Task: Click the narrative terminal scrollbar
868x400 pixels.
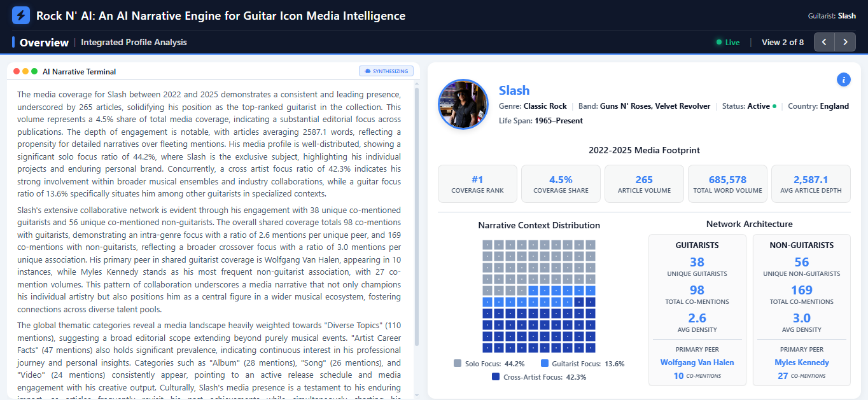Action: coord(417,216)
